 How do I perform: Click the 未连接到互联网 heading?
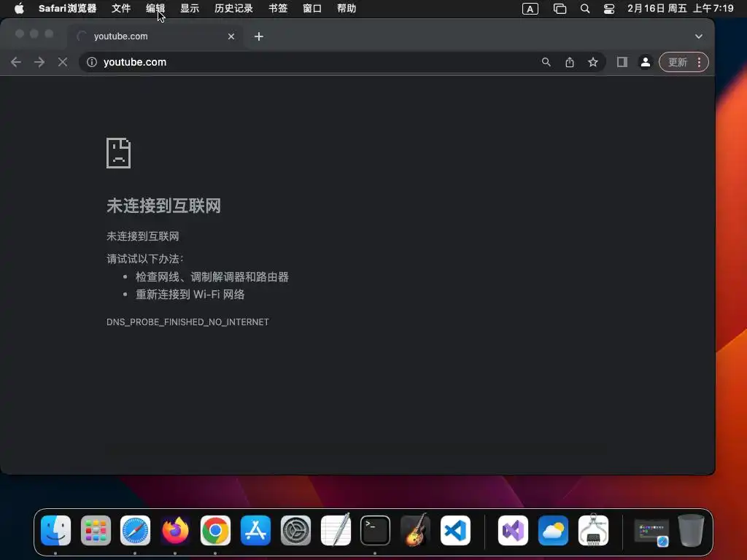163,206
